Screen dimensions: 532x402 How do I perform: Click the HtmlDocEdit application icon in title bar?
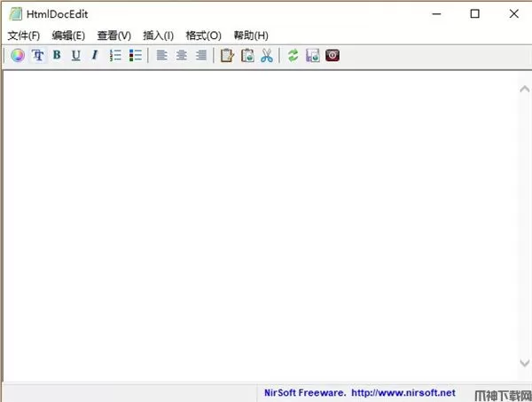(15, 14)
